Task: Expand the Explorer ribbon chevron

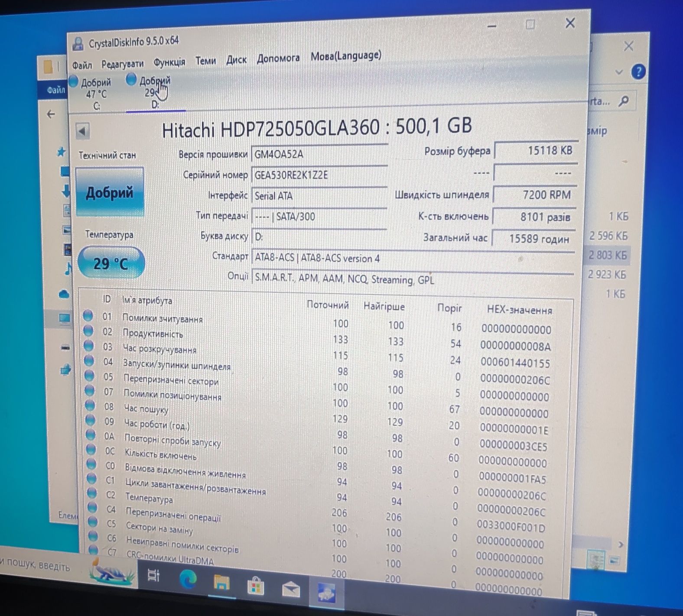Action: click(618, 72)
